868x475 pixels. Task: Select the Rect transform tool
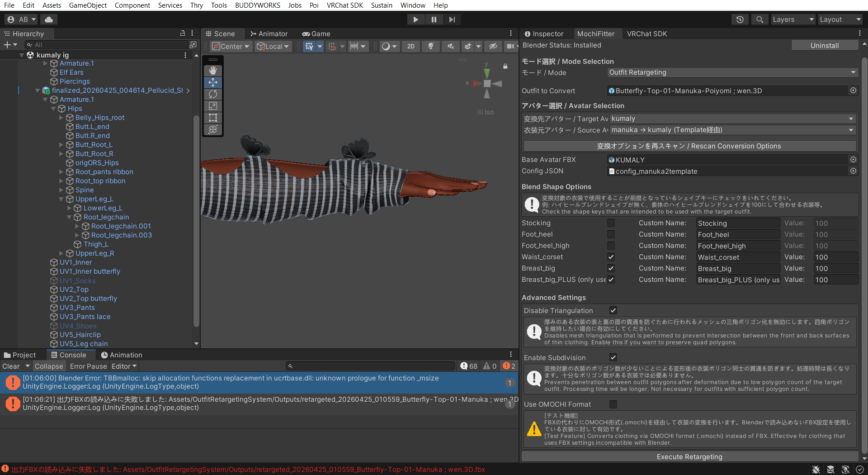click(x=213, y=118)
